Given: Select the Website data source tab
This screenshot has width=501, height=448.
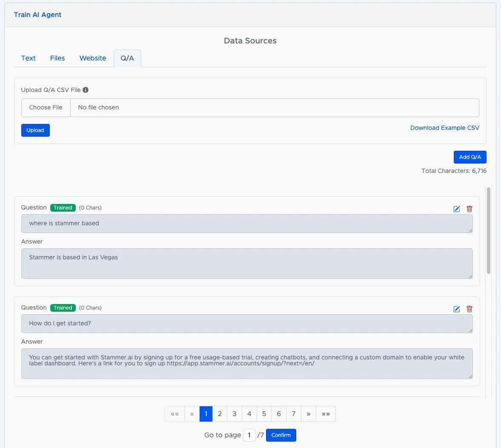Looking at the screenshot, I should click(x=93, y=58).
